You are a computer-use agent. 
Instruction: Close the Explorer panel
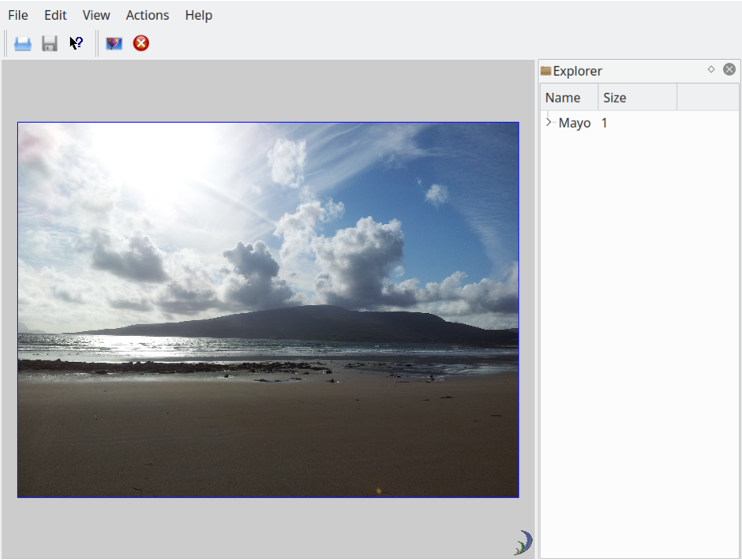point(729,69)
